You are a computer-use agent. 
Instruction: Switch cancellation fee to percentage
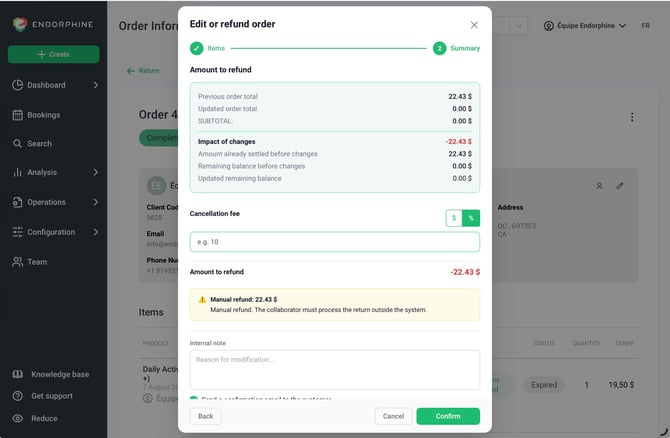pos(471,218)
